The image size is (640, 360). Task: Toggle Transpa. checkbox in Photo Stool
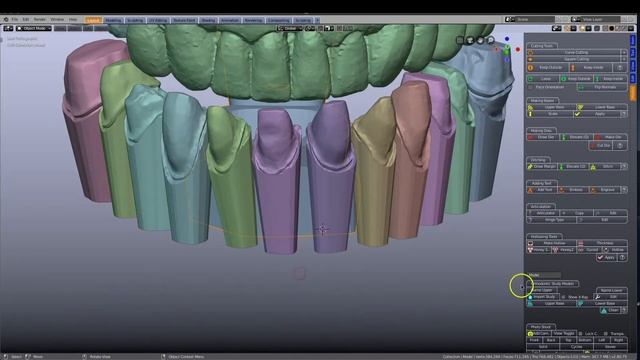606,334
